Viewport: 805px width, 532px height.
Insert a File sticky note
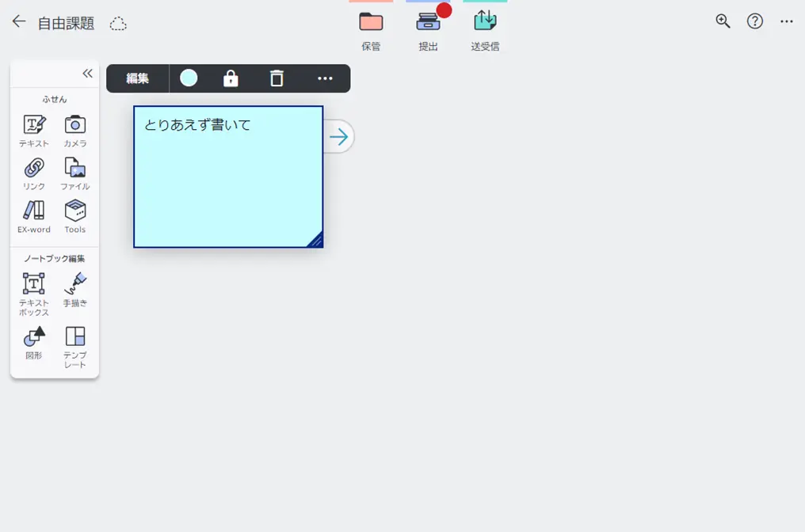(75, 173)
